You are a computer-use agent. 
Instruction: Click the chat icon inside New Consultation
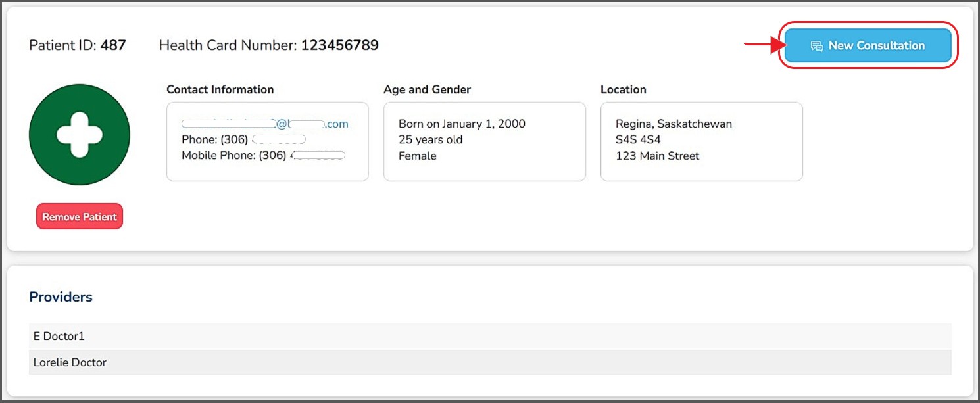(x=816, y=46)
